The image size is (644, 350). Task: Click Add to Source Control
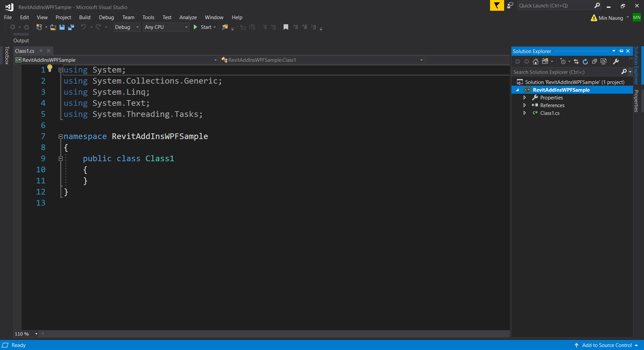point(606,345)
